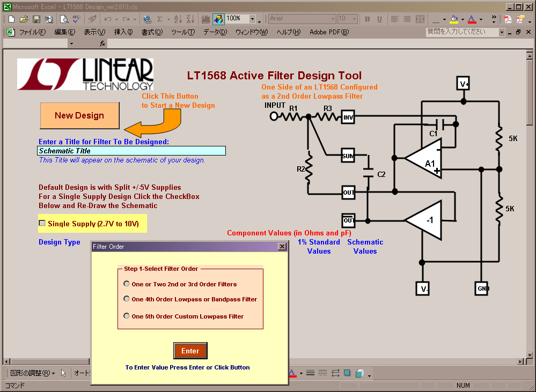Choose One 4th Order Lowpass or Bandpass Filter

pos(127,299)
